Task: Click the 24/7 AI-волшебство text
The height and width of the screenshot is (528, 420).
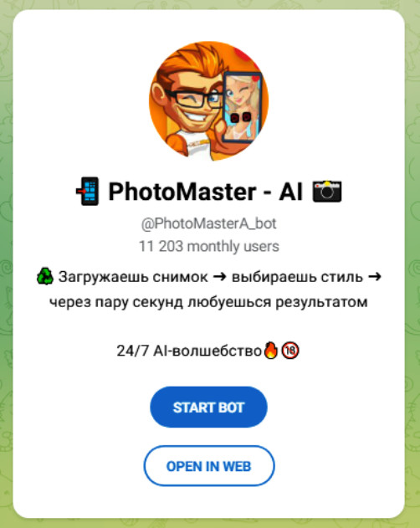Action: 189,351
